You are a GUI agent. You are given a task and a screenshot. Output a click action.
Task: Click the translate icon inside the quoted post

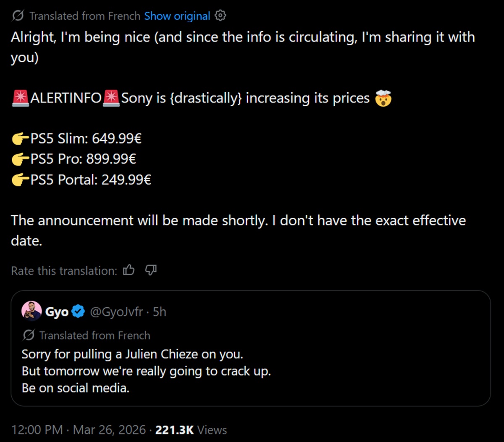pyautogui.click(x=28, y=335)
